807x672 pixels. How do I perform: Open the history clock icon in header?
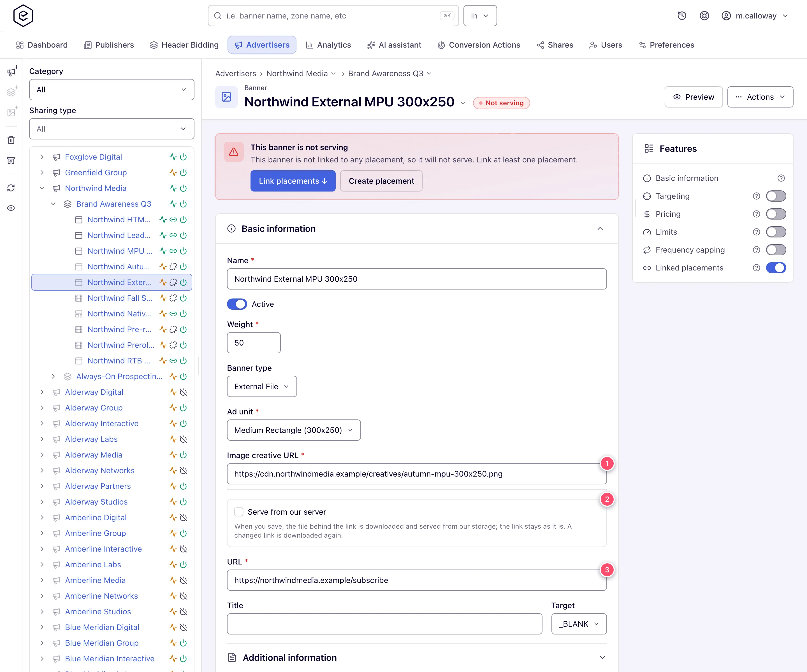coord(682,16)
